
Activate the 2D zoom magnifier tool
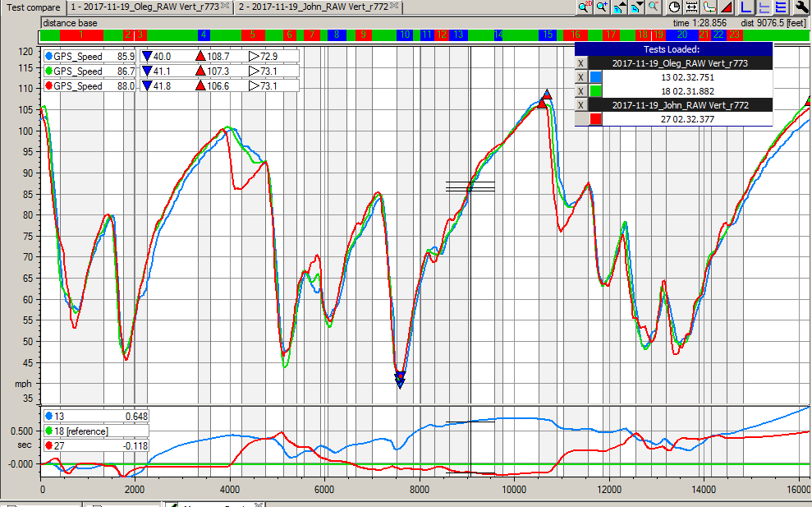coord(585,7)
